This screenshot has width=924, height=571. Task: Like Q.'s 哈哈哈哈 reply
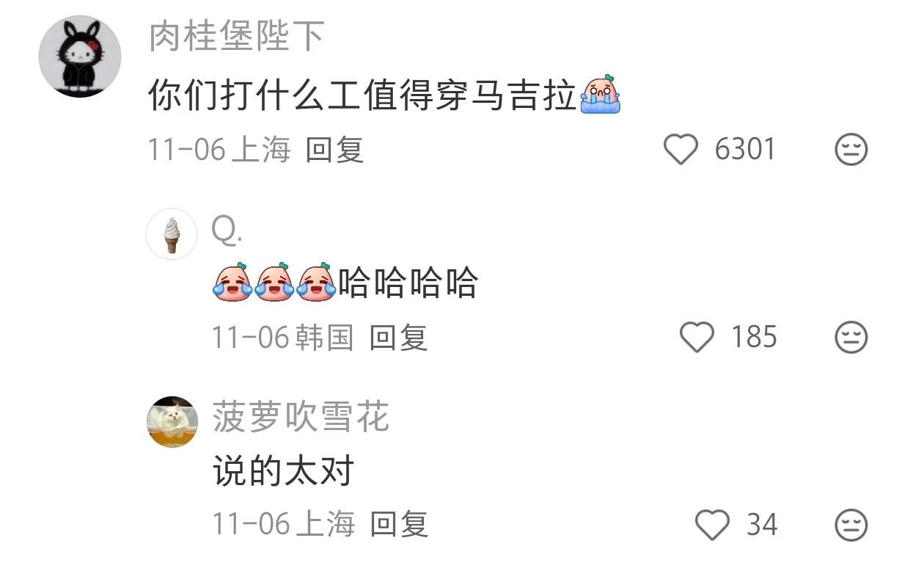coord(697,338)
